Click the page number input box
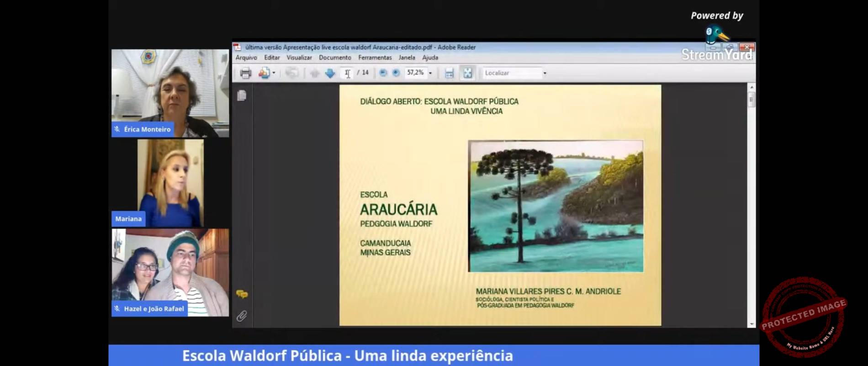 click(348, 73)
